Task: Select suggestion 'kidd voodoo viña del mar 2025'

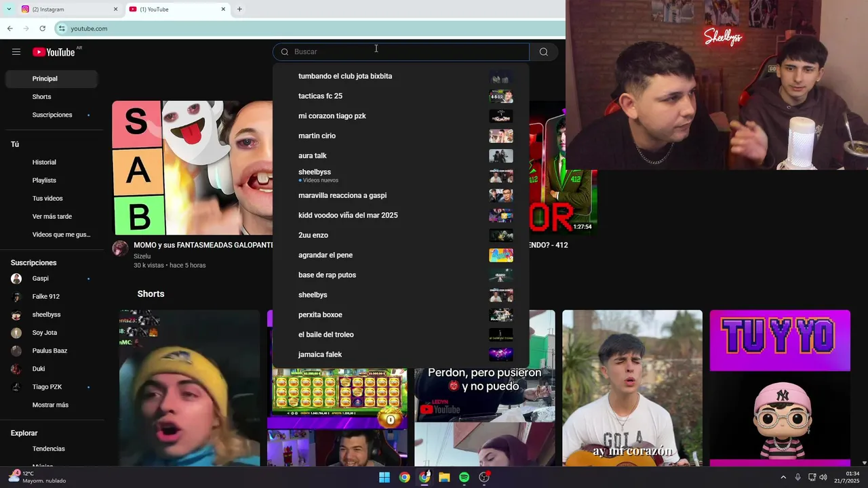Action: point(401,216)
